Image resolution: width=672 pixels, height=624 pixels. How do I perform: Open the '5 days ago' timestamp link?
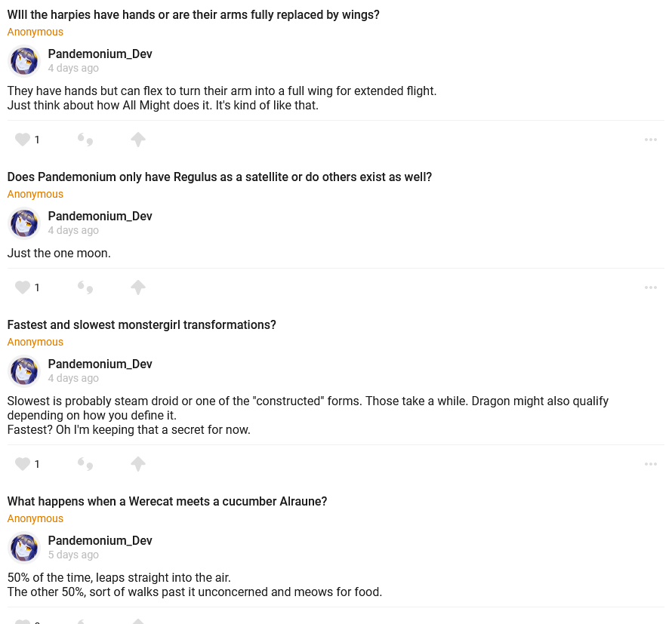tap(73, 555)
